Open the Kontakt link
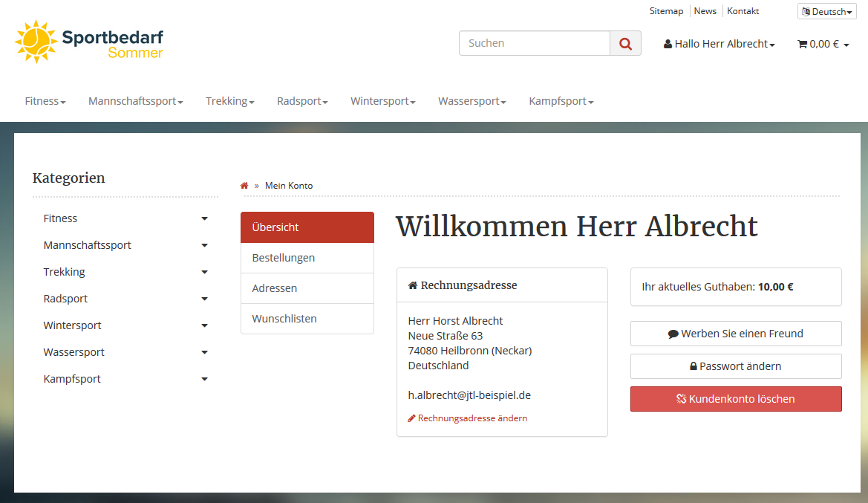868x503 pixels. (743, 10)
